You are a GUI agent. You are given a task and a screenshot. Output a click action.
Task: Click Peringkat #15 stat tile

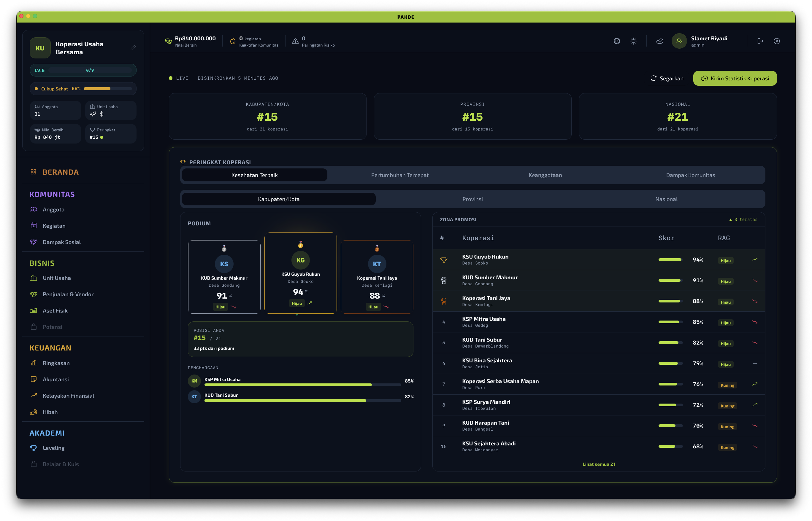click(x=110, y=134)
